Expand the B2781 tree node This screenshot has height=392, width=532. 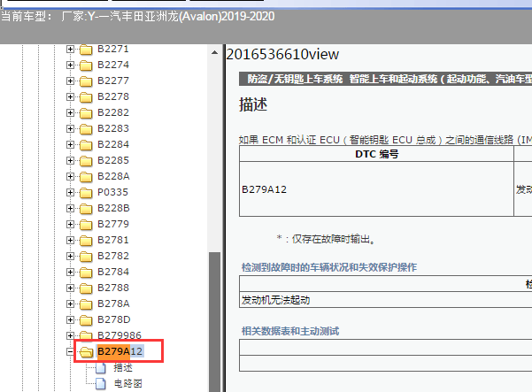70,241
